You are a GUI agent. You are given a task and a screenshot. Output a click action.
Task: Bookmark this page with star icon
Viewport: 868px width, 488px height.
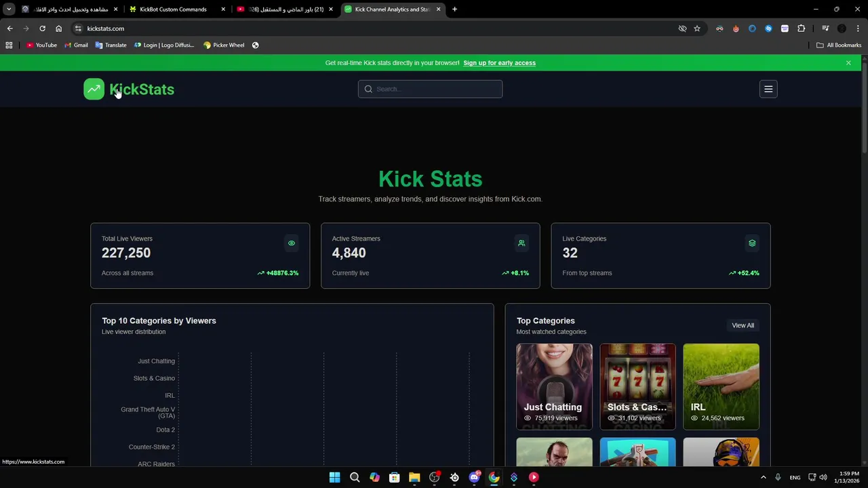(696, 28)
